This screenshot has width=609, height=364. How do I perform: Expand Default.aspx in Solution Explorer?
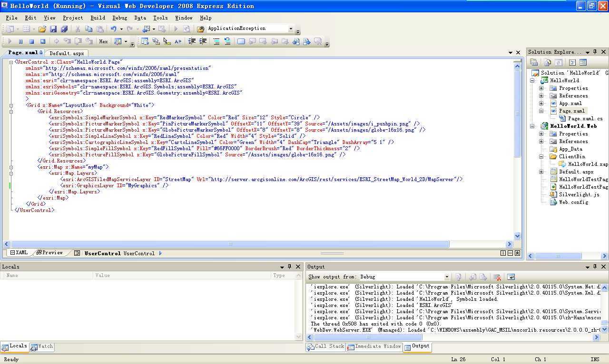click(x=541, y=172)
